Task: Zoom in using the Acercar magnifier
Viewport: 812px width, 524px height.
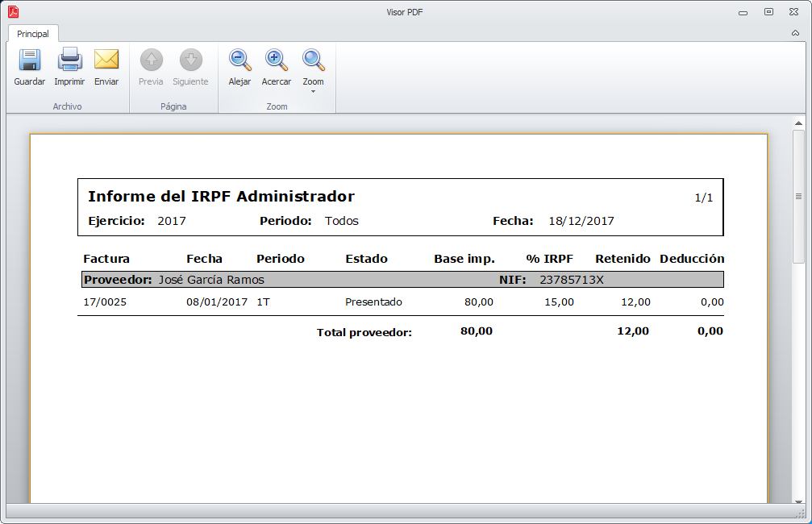Action: coord(277,67)
